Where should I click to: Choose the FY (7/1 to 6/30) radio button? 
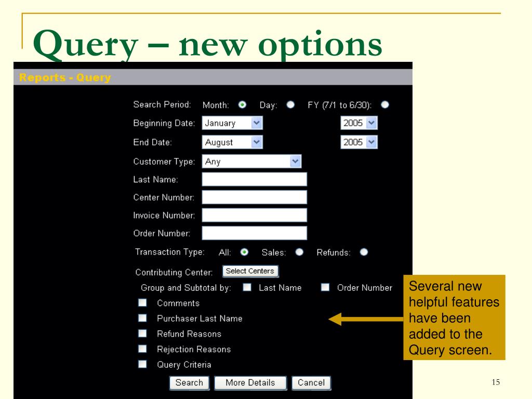[385, 105]
